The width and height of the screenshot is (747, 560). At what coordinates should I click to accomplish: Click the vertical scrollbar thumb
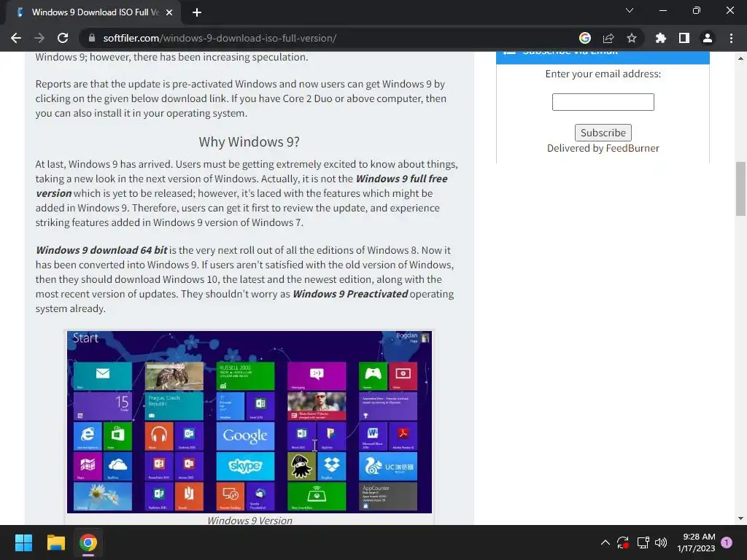740,189
